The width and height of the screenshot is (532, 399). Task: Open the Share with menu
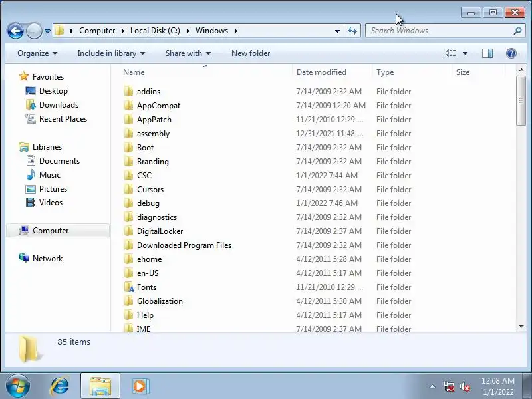[x=188, y=53]
